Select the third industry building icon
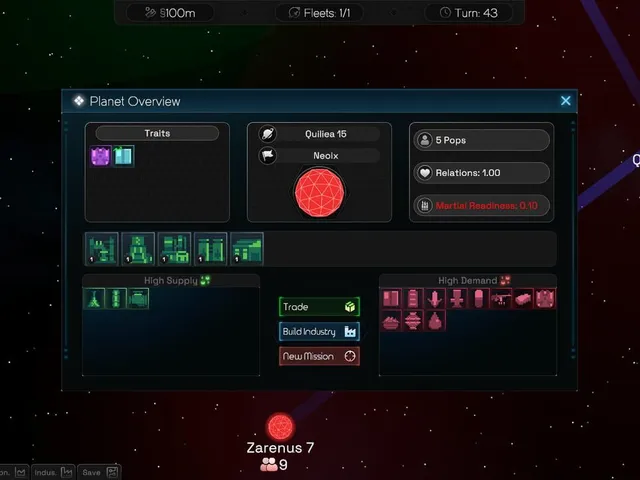This screenshot has width=640, height=480. coord(174,249)
